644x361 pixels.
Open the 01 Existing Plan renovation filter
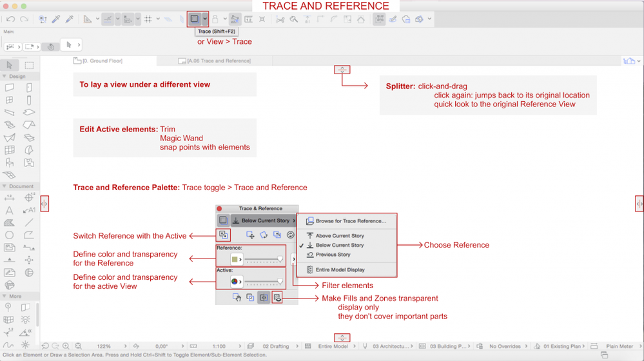pyautogui.click(x=563, y=346)
